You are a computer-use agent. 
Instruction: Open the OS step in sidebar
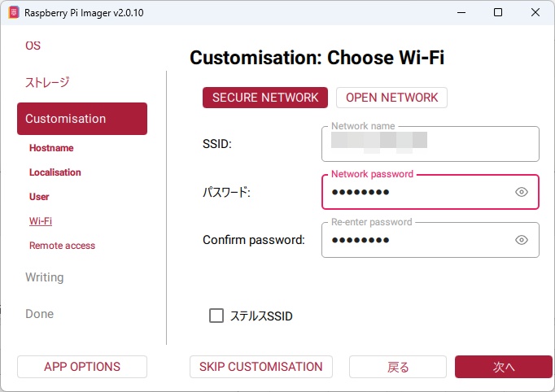pos(33,46)
